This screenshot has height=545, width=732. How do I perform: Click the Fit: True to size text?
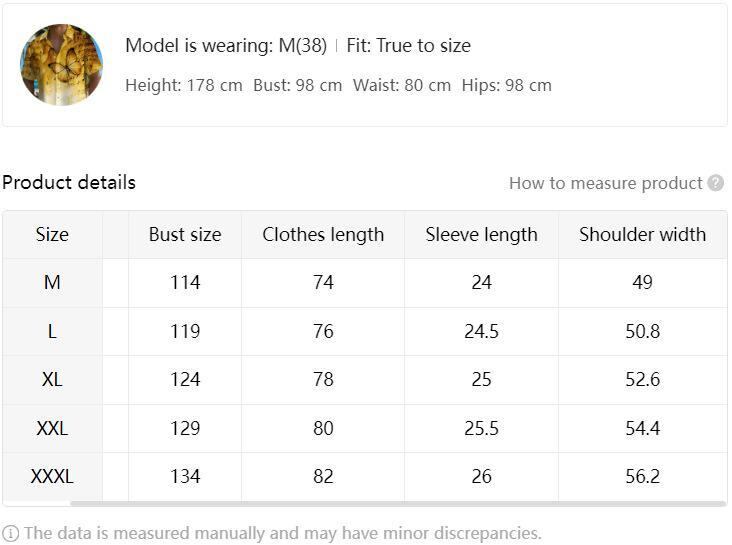[x=408, y=46]
